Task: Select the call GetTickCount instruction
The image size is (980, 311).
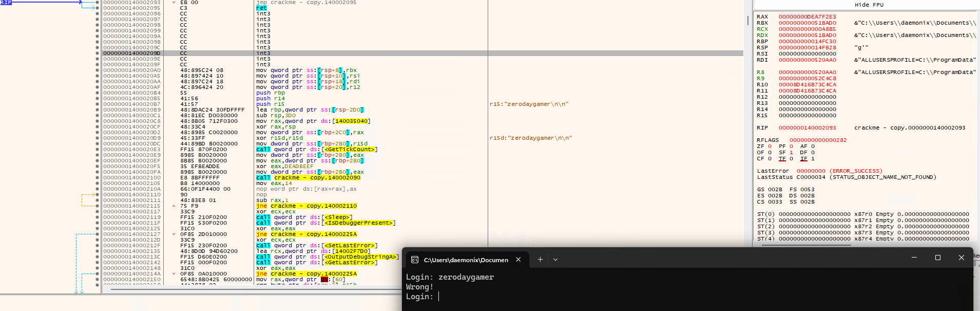Action: pyautogui.click(x=317, y=150)
